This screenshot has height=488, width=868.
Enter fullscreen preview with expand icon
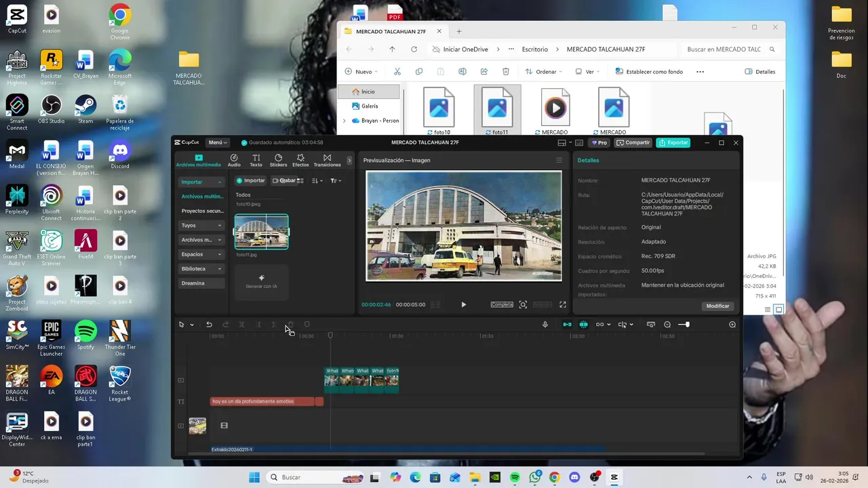point(562,305)
